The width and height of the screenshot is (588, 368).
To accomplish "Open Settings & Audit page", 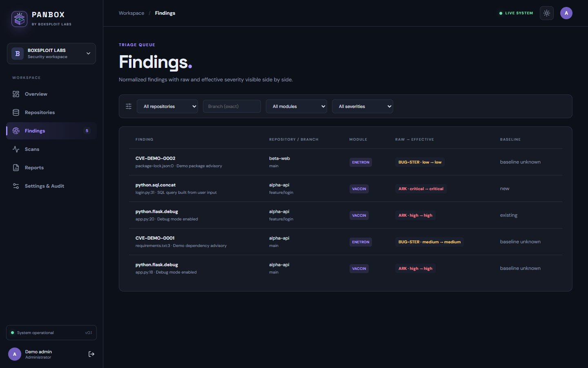I will point(51,186).
